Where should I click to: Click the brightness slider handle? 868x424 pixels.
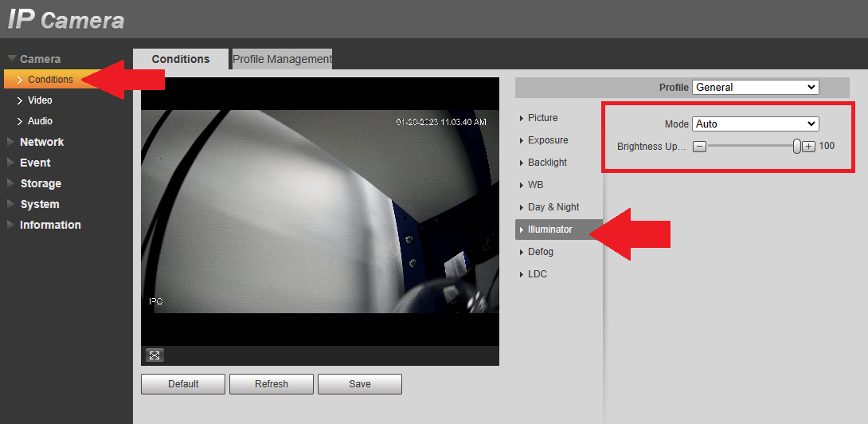point(796,147)
